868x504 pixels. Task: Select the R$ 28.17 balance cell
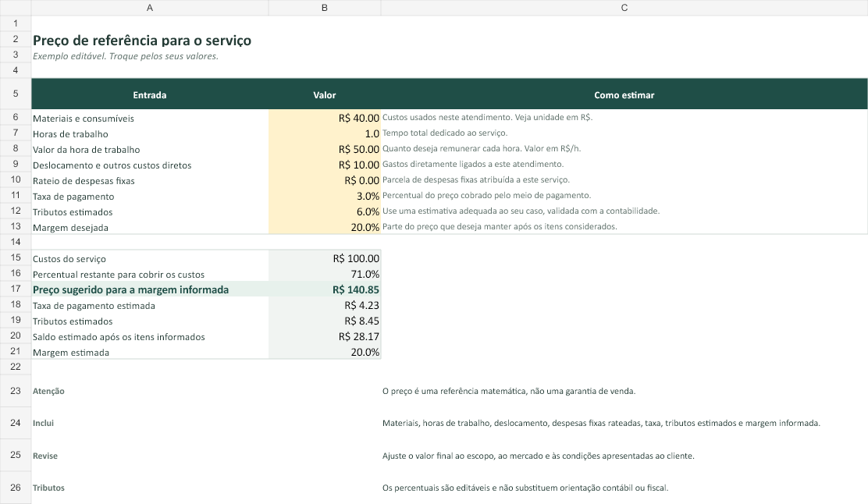[x=325, y=335]
